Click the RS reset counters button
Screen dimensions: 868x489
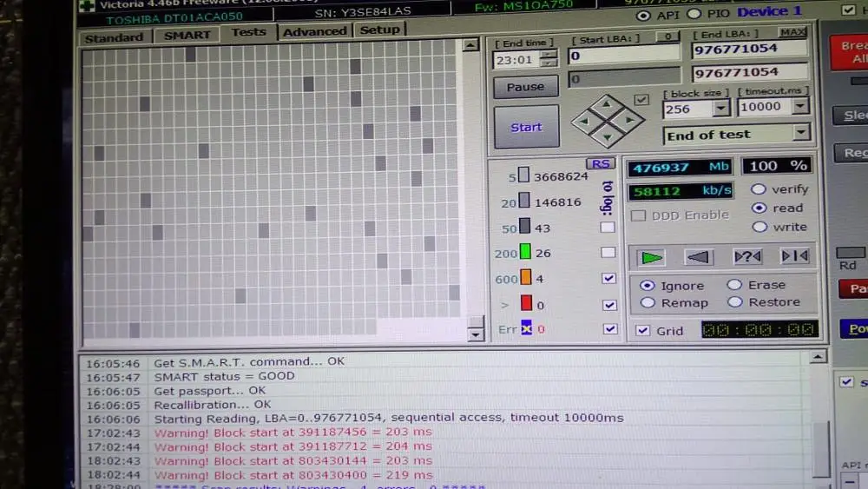point(601,164)
